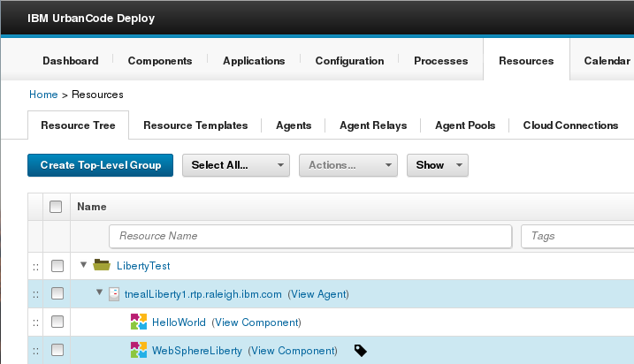This screenshot has width=634, height=364.
Task: Open the View Agent link
Action: point(319,293)
